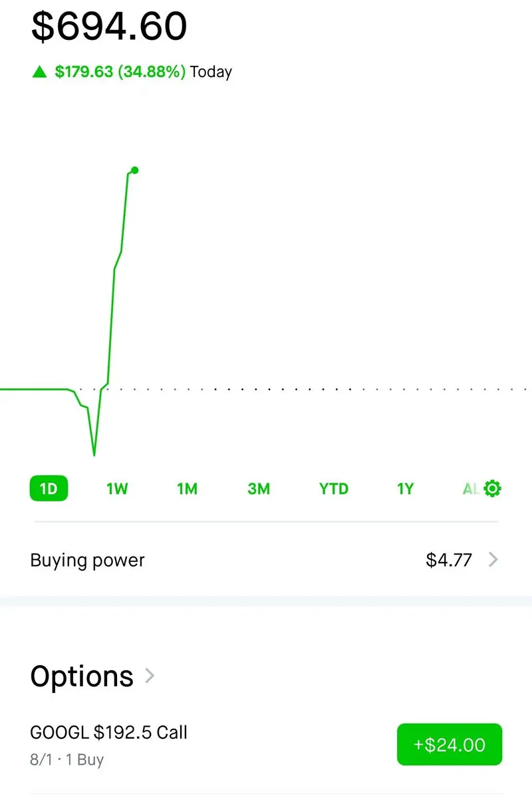This screenshot has width=532, height=798.
Task: Tap the $694.60 portfolio value
Action: (110, 27)
